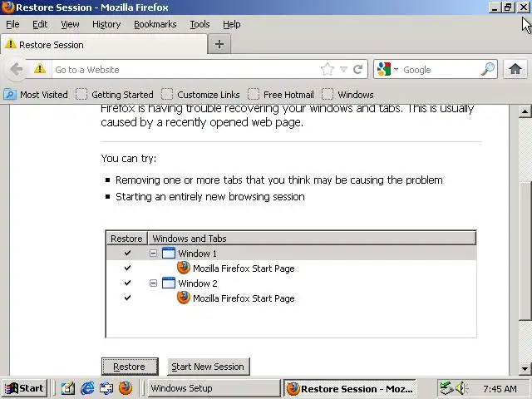Uncheck restore for Window 2
The image size is (532, 399).
tap(127, 283)
